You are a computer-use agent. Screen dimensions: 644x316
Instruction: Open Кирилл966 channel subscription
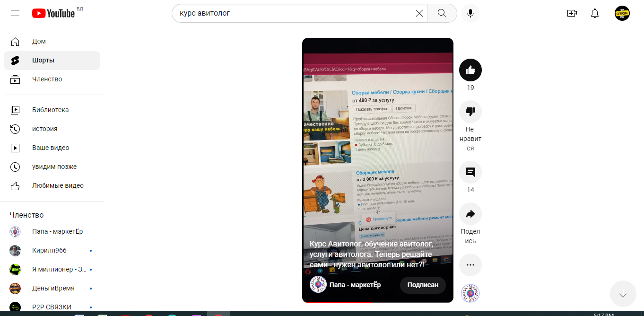[52, 251]
